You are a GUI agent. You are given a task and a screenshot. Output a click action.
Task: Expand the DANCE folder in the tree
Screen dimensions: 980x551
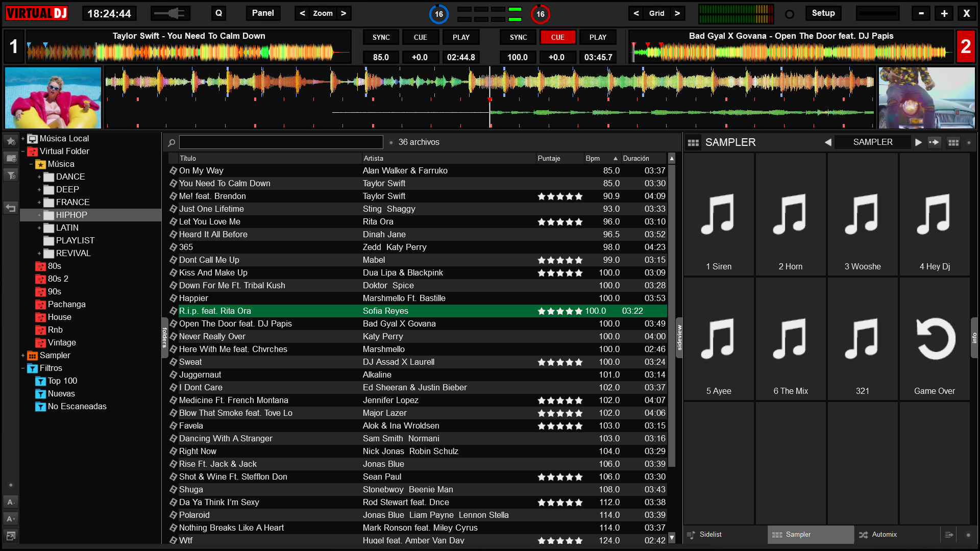click(39, 177)
